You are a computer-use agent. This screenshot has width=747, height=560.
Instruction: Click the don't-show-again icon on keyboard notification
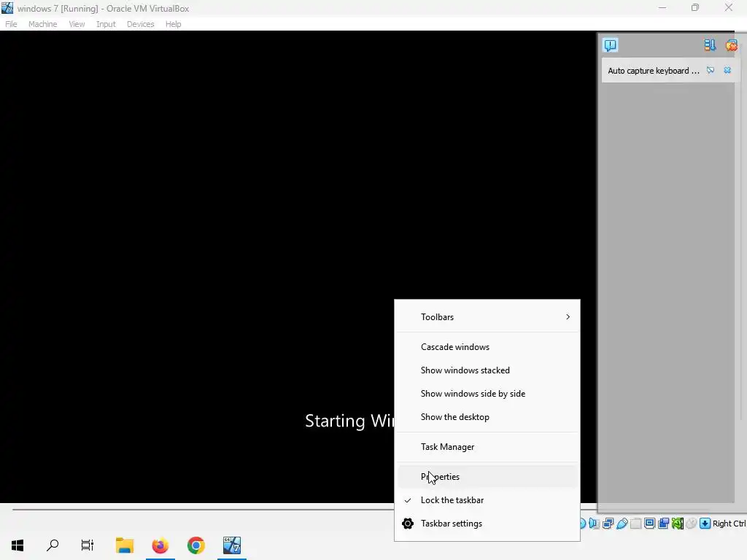pos(711,71)
